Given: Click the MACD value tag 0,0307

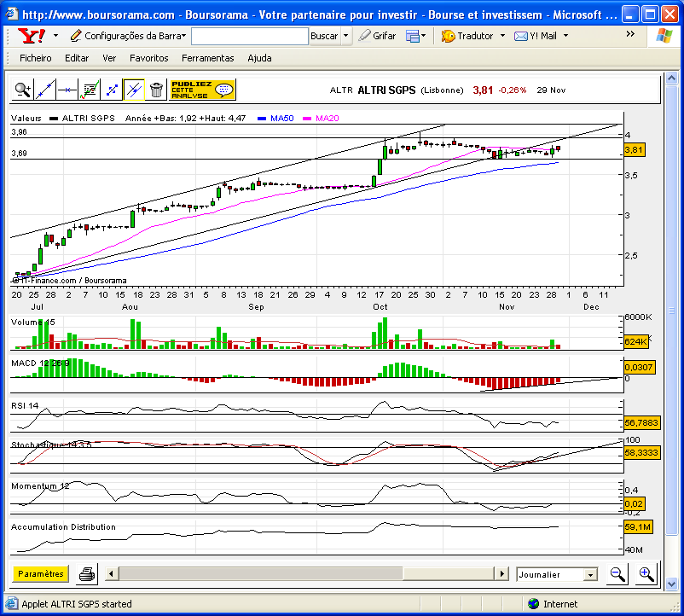Looking at the screenshot, I should tap(639, 368).
